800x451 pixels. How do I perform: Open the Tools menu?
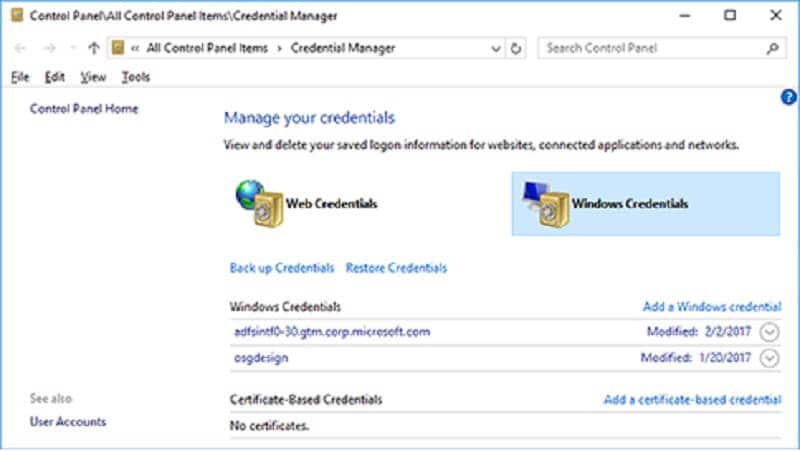click(135, 77)
